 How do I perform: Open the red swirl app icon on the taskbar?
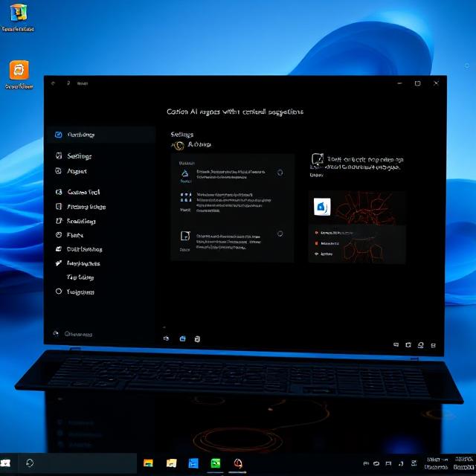238,463
